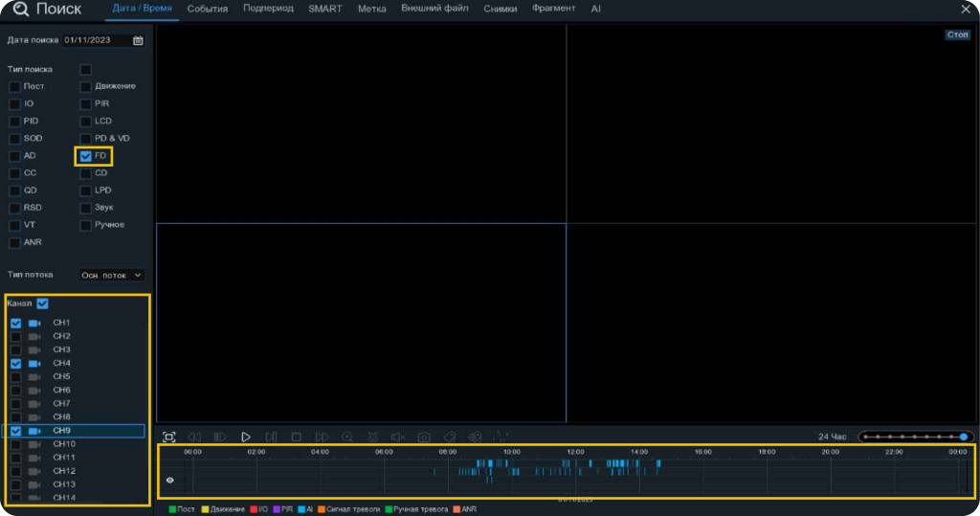980x516 pixels.
Task: Activate the digital zoom magnifier icon
Action: tap(347, 437)
